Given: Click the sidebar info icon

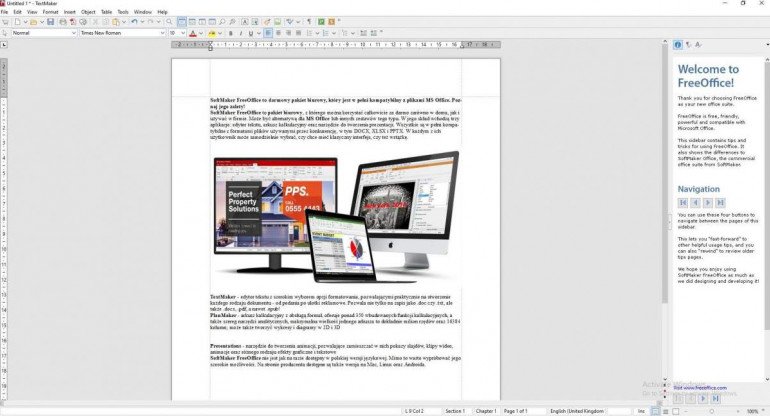Looking at the screenshot, I should click(x=678, y=45).
